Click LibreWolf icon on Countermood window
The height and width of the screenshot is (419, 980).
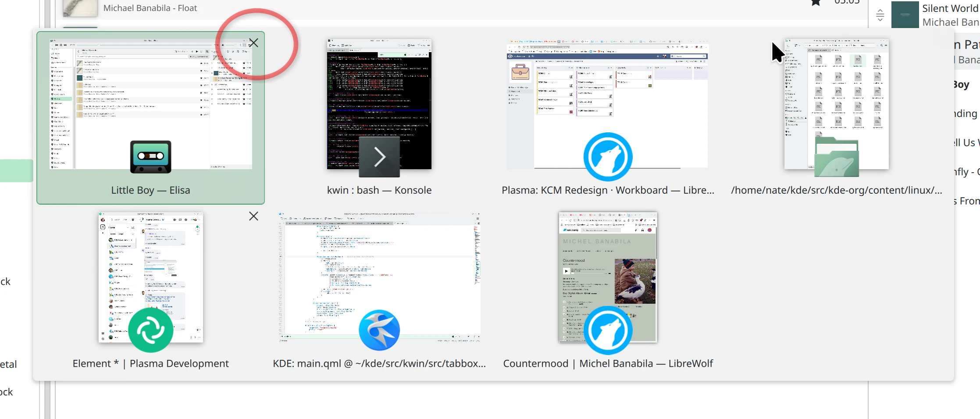pos(608,330)
